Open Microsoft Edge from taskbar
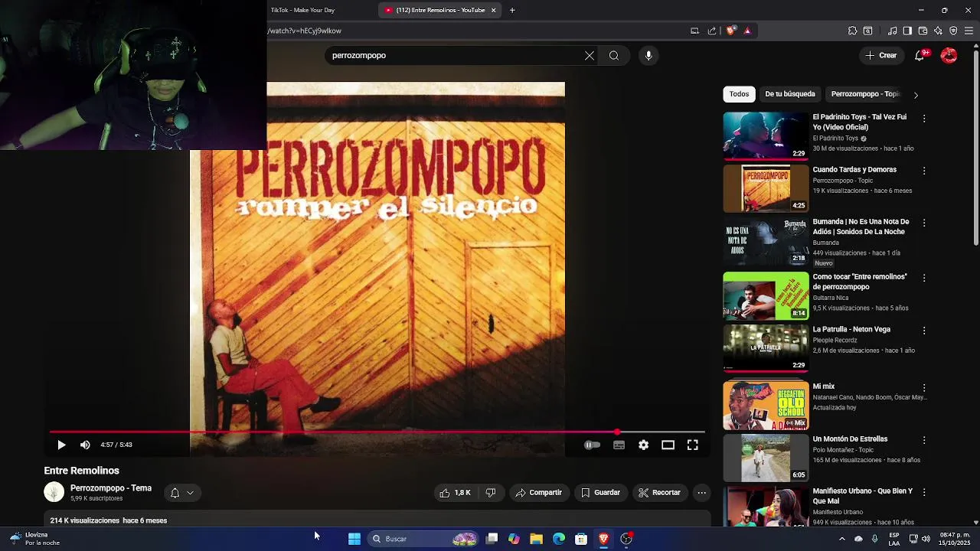This screenshot has height=551, width=980. click(x=559, y=539)
